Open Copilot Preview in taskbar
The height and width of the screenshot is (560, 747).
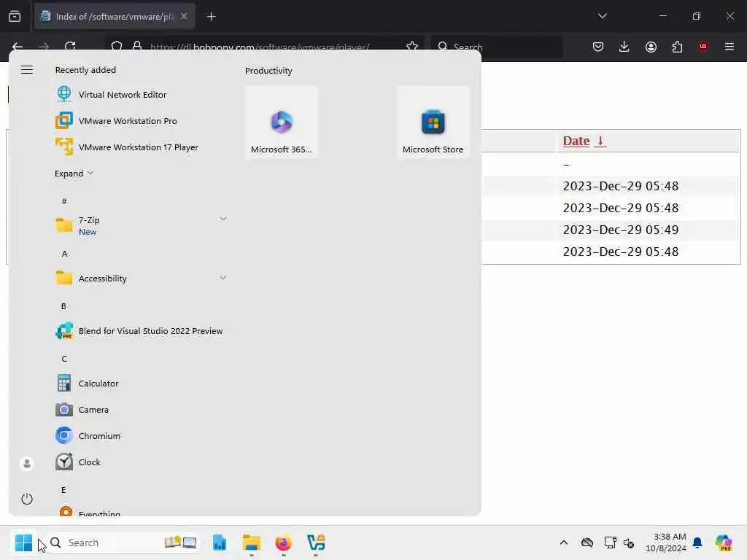724,542
